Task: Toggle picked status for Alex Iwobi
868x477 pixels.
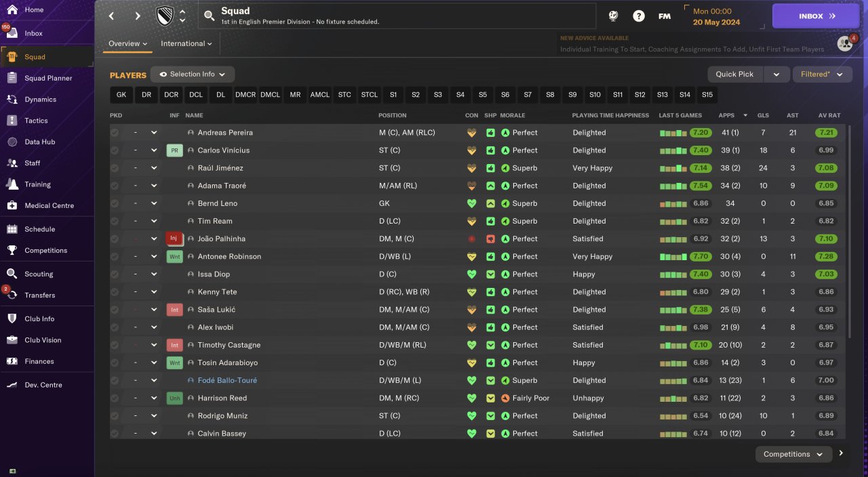Action: (115, 327)
